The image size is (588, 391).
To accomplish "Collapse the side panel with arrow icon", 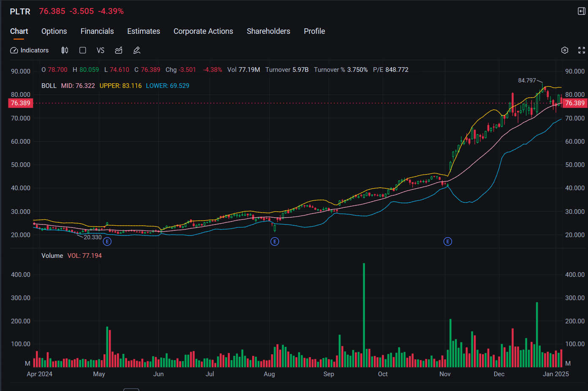I will 582,11.
